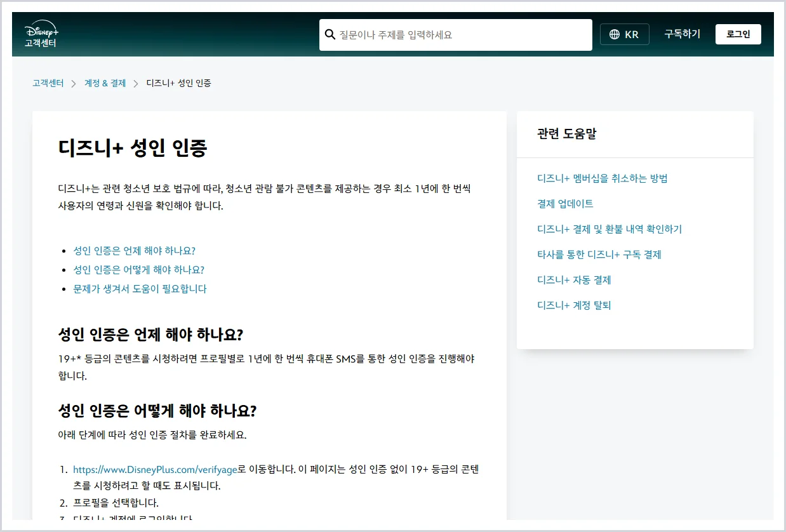
Task: Jump to 성인 인증은 언제 해야 하나요? anchor link
Action: [135, 251]
